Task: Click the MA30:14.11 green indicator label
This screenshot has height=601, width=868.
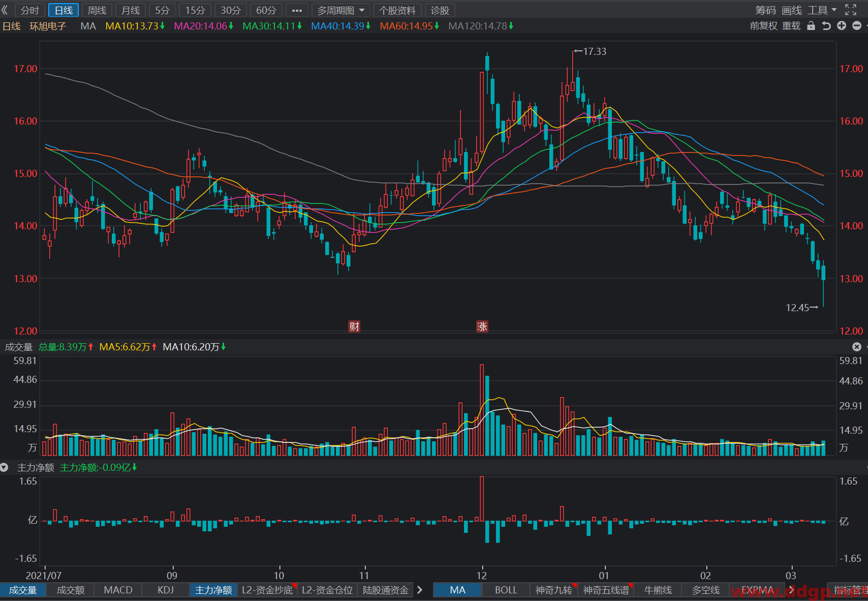Action: 272,26
